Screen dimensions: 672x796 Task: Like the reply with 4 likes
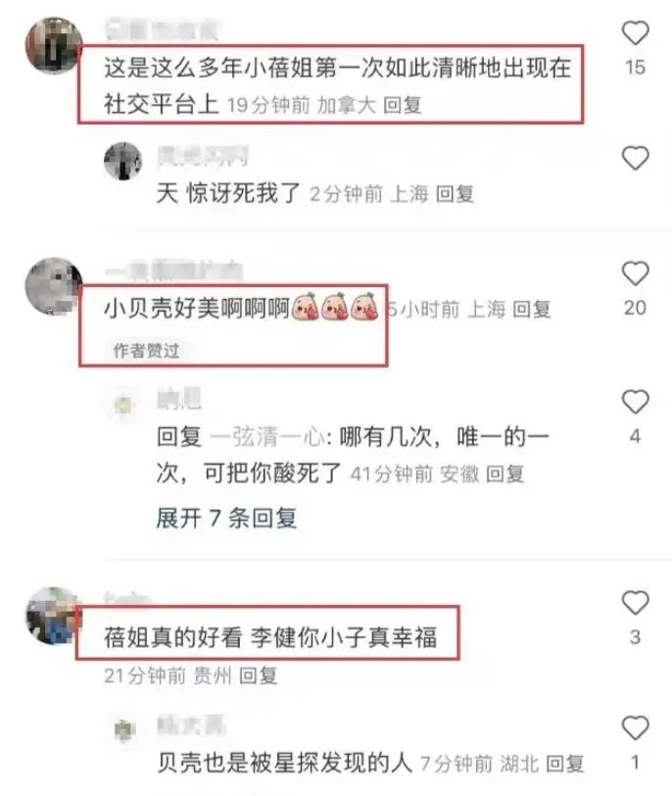point(635,402)
